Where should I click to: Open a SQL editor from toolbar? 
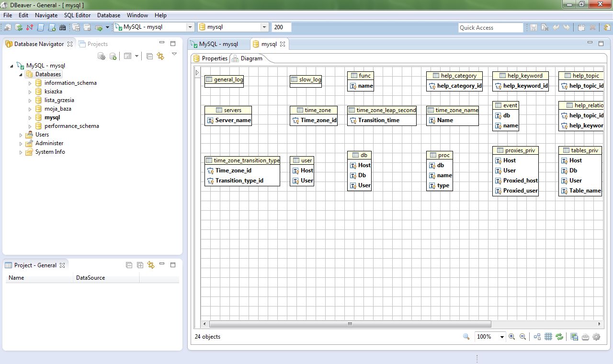coord(41,27)
